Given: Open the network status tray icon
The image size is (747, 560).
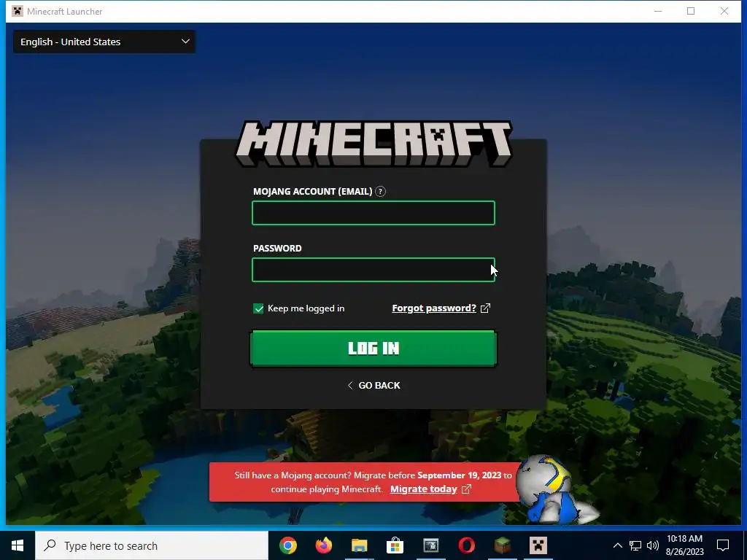Looking at the screenshot, I should click(x=635, y=545).
